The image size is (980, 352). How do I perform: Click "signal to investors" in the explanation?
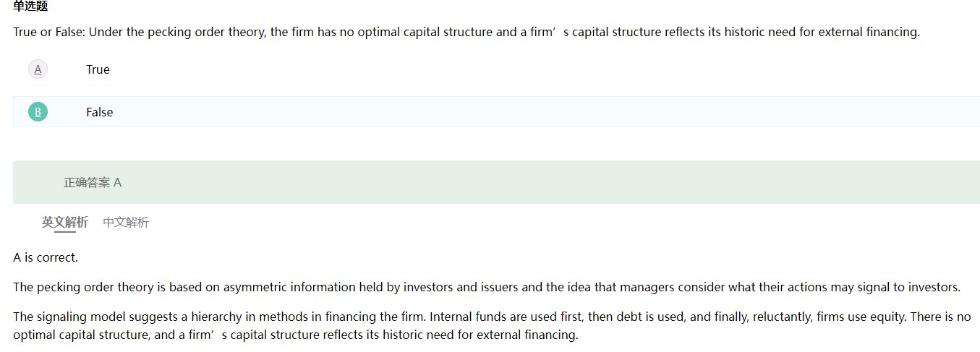[907, 287]
